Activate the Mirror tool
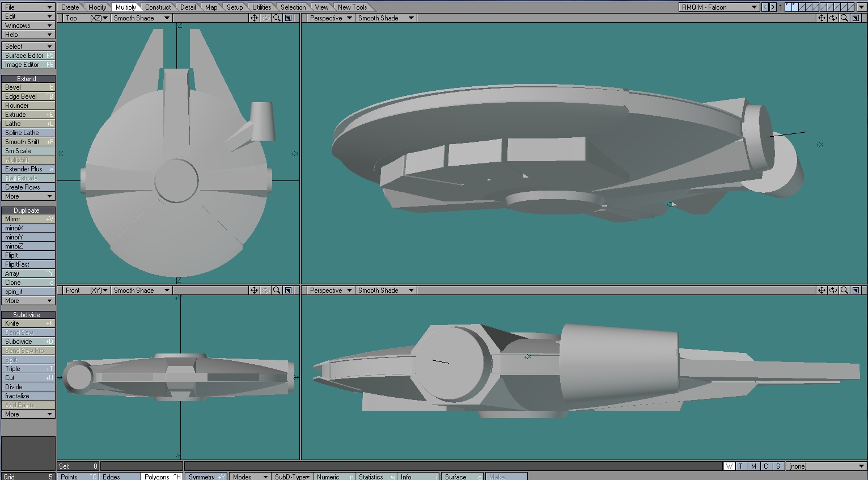The width and height of the screenshot is (868, 480). point(28,219)
